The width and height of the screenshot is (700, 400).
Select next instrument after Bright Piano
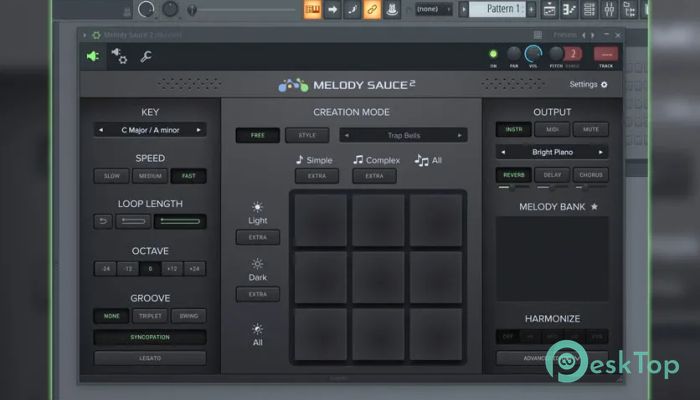(x=600, y=152)
